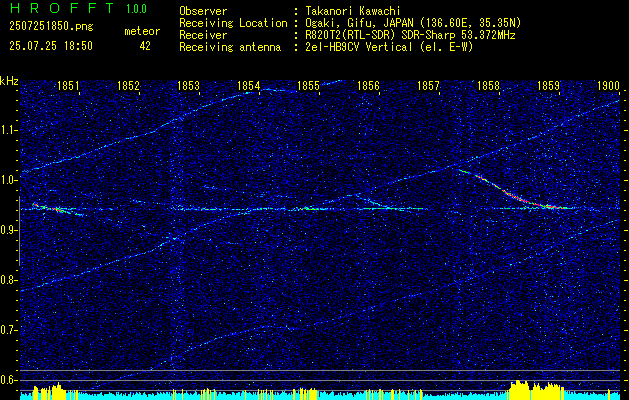The image size is (629, 400).
Task: Click the 1857 time marker
Action: (x=428, y=86)
